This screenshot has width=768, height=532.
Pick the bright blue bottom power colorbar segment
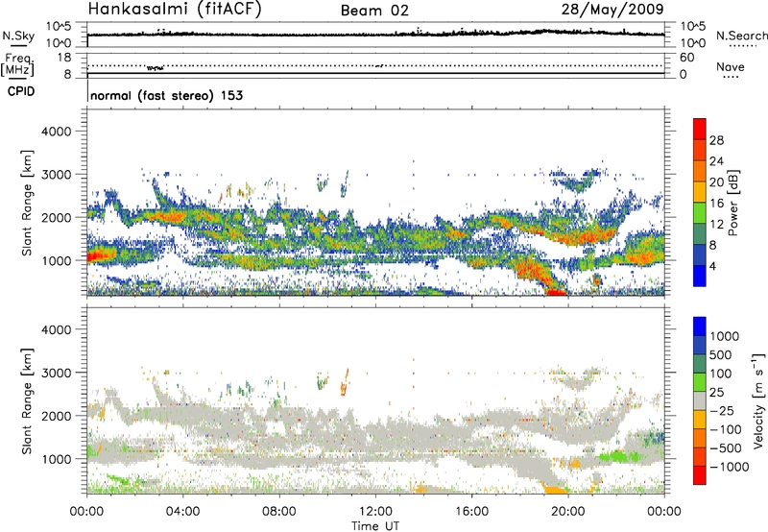pyautogui.click(x=700, y=277)
